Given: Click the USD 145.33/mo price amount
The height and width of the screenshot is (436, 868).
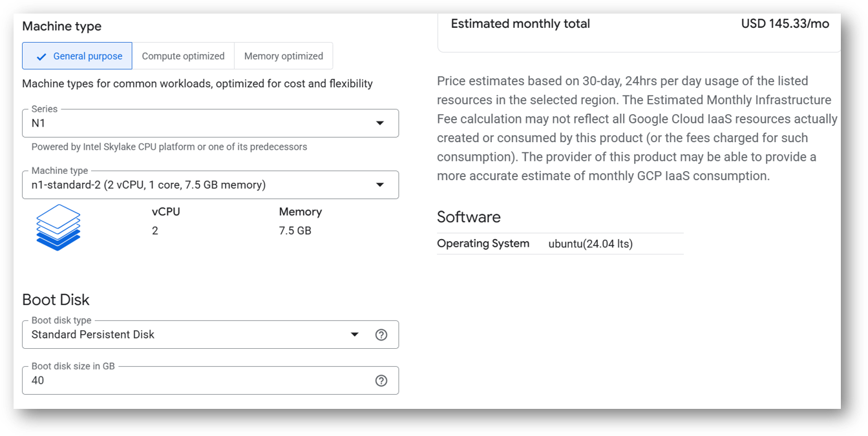Looking at the screenshot, I should coord(785,24).
